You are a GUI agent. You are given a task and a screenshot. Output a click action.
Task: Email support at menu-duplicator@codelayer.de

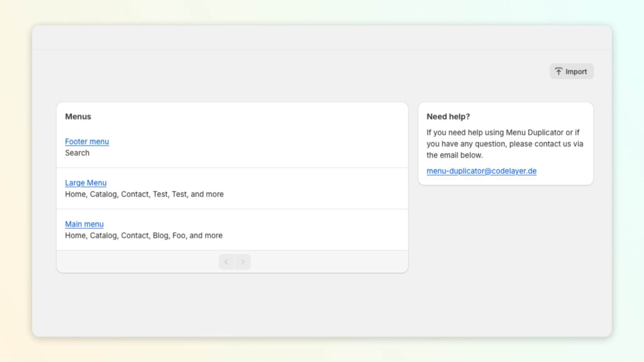tap(481, 171)
